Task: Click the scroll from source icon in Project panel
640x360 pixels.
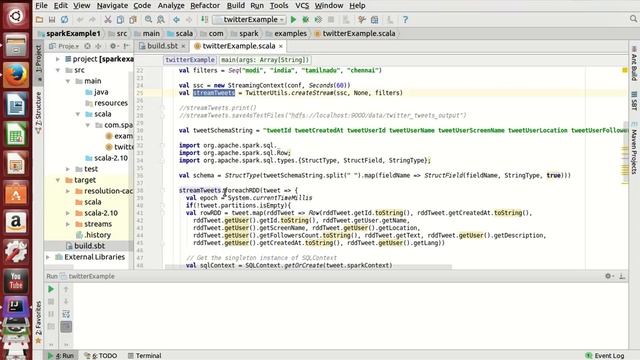Action: [x=87, y=46]
